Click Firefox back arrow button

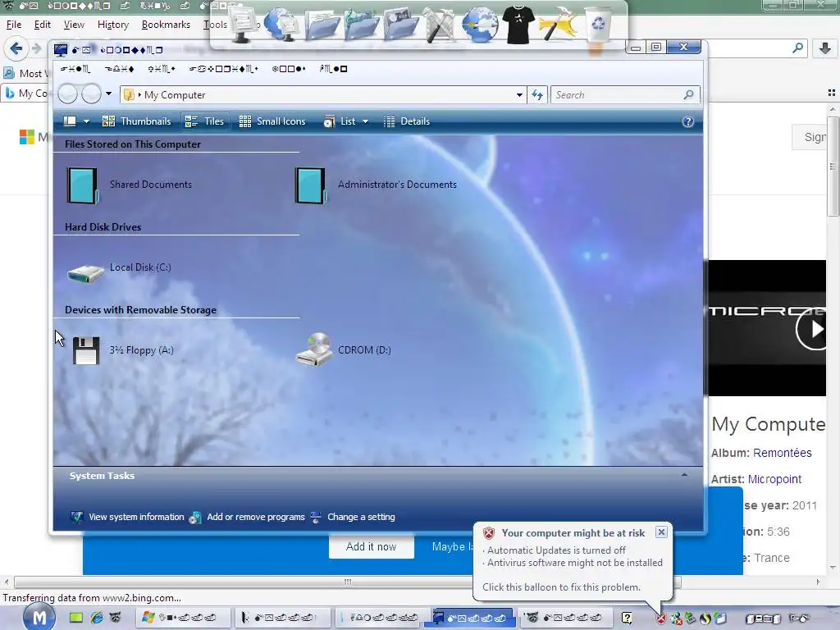coord(16,48)
